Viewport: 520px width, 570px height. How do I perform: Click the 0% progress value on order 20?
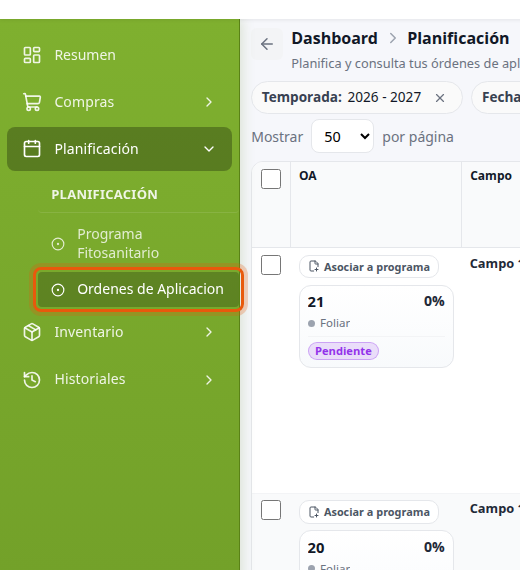click(x=434, y=547)
